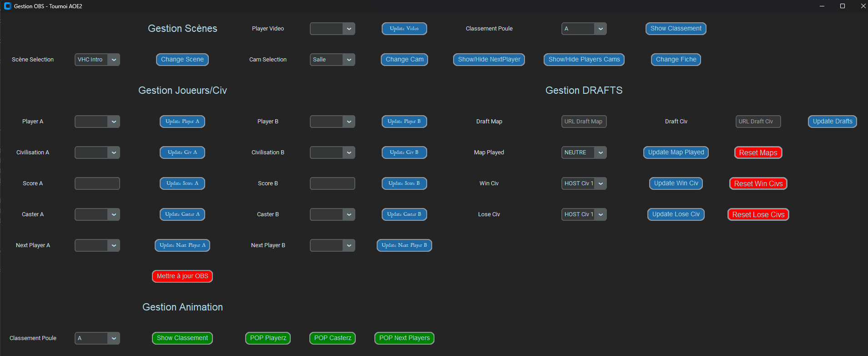Open the bottom Classement Poule dropdown in Gestion Animation
Screen dimensions: 868x356
(x=97, y=338)
